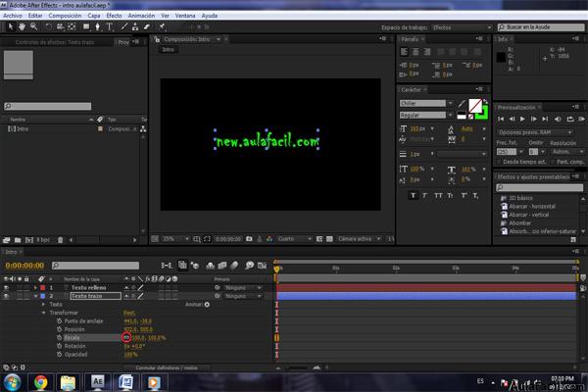Screen dimensions: 588x392
Task: Check the Pant. comp. checkbox
Action: [553, 162]
